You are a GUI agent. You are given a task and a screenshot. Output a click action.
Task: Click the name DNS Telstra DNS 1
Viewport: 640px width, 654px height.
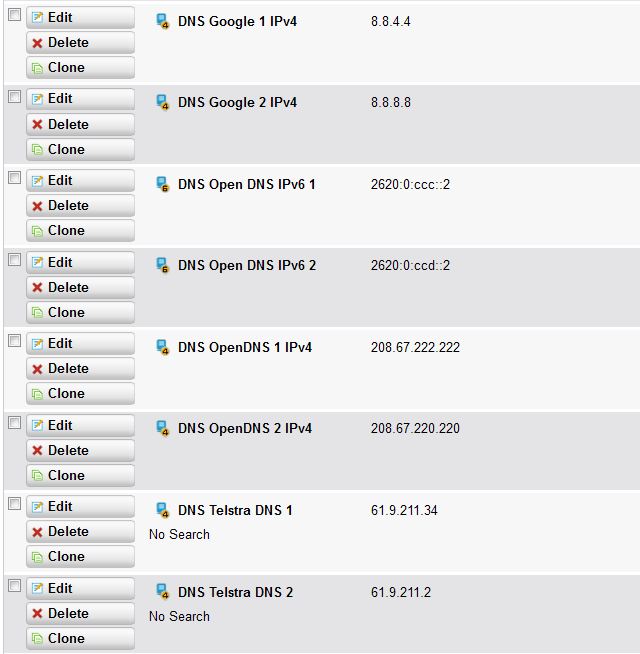pyautogui.click(x=235, y=510)
